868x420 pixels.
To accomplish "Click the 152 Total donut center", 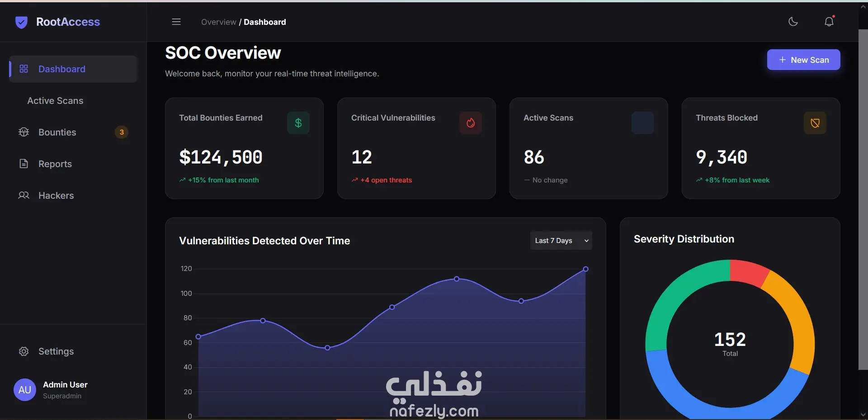I will pyautogui.click(x=730, y=344).
